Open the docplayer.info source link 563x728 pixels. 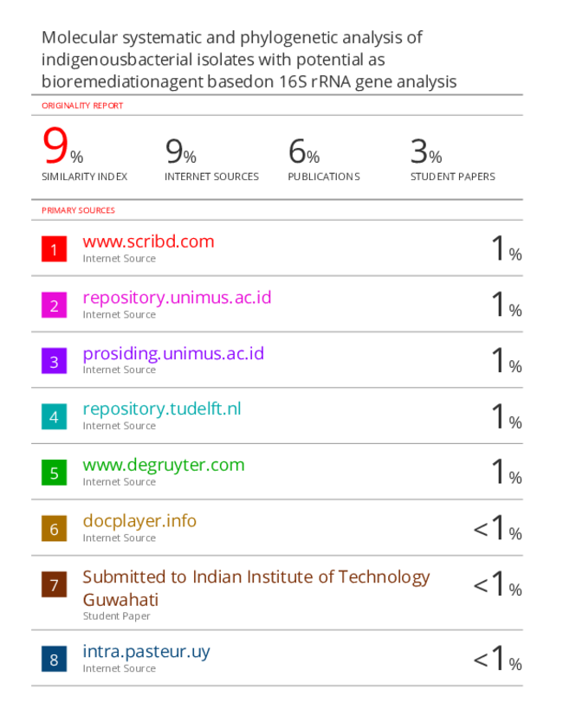[139, 521]
